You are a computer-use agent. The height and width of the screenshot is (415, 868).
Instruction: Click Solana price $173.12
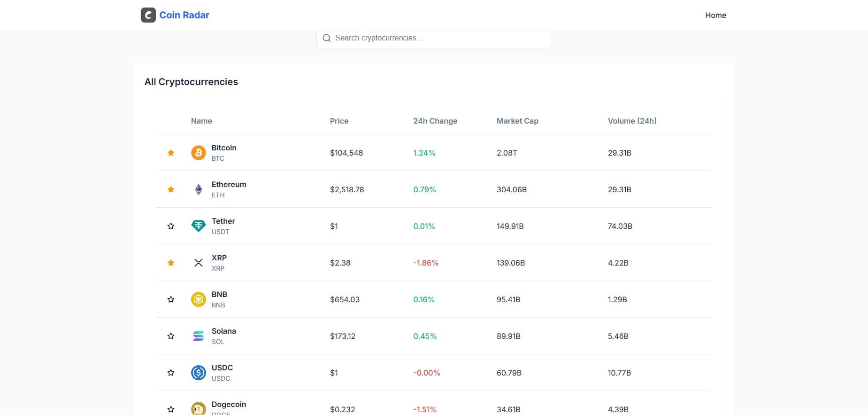pyautogui.click(x=343, y=336)
